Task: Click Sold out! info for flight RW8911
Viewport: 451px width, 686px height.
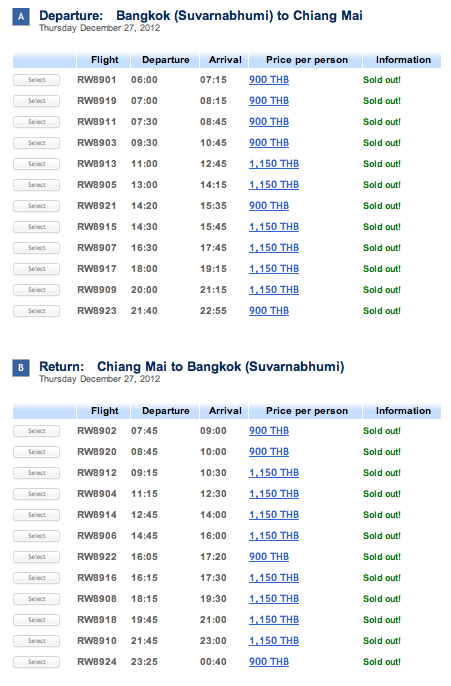Action: pos(382,122)
